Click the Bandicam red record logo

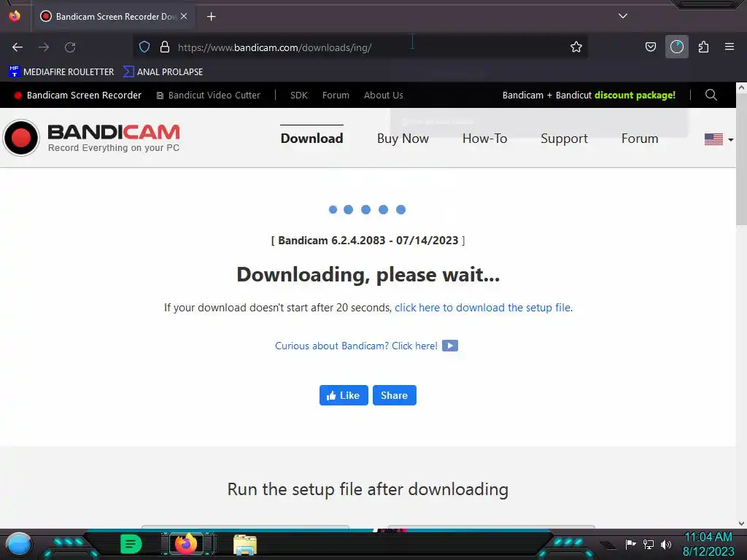pos(21,138)
